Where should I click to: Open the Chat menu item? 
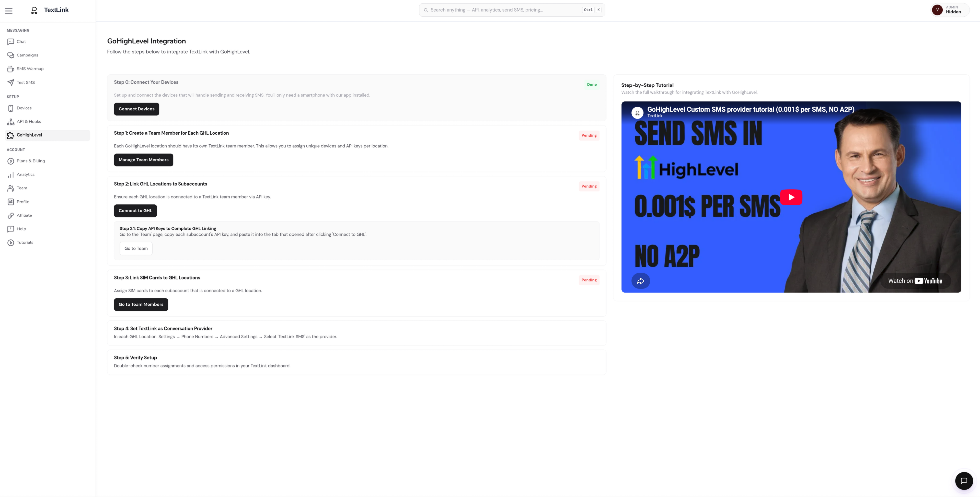(48, 42)
